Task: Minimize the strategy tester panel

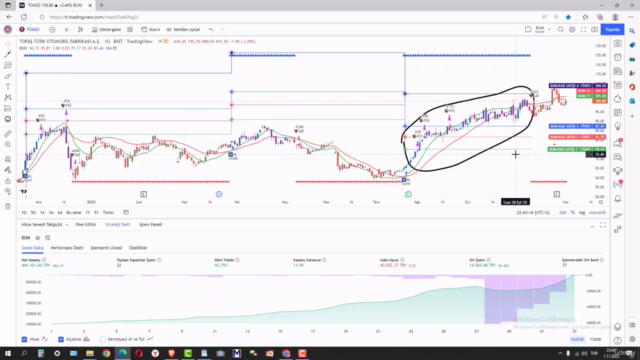Action: point(592,226)
